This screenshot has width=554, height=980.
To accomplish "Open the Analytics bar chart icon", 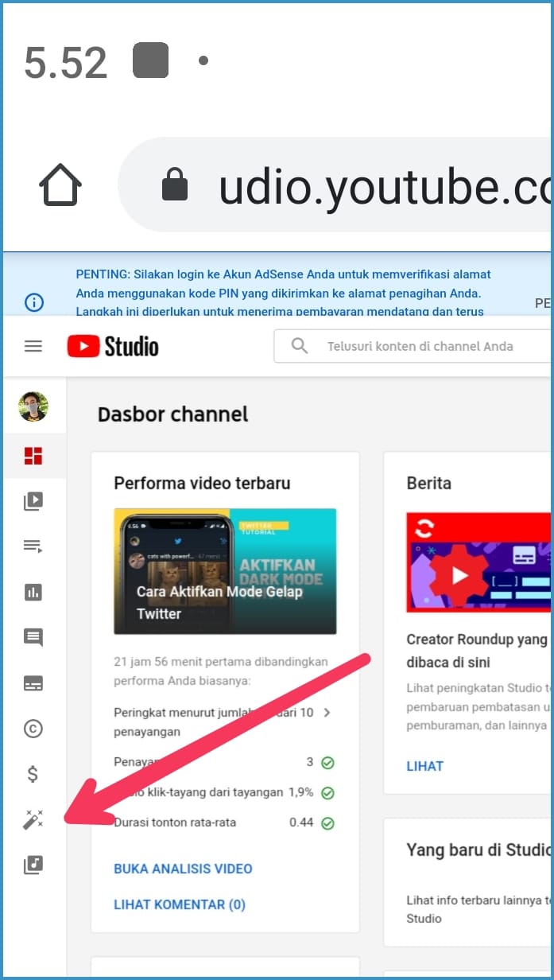I will [33, 592].
